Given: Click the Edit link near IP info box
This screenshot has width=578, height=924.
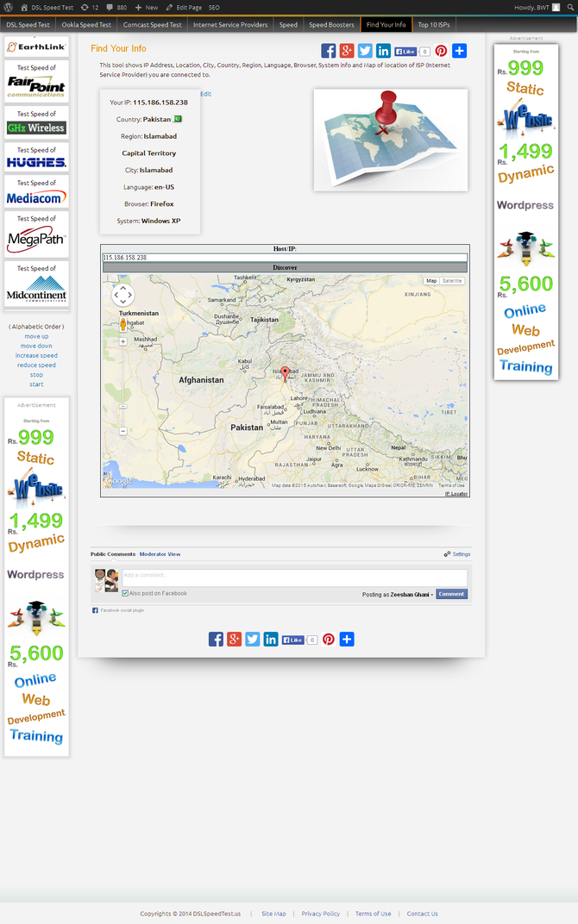Looking at the screenshot, I should point(206,94).
